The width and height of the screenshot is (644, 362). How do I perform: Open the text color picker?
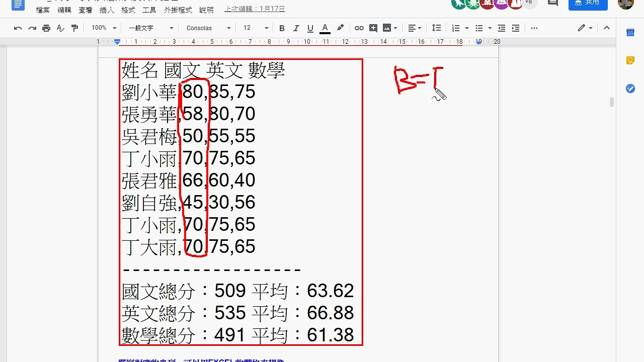[325, 28]
